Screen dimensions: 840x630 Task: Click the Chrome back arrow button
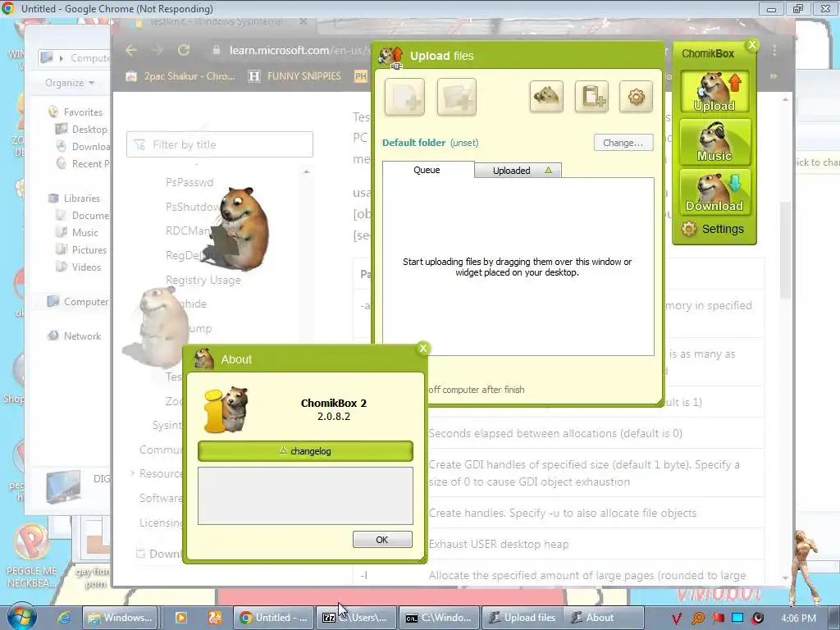(131, 50)
